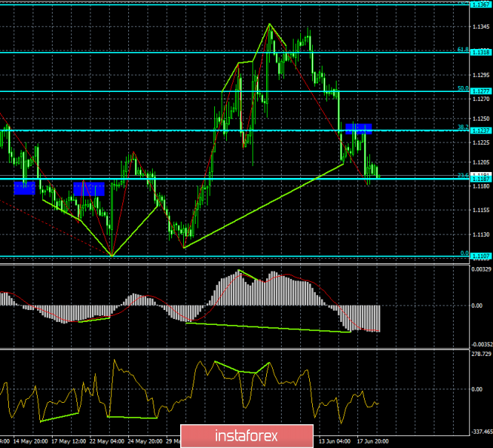Screen dimensions: 493x448
Task: Click the 1.1345 price axis value
Action: (x=481, y=27)
